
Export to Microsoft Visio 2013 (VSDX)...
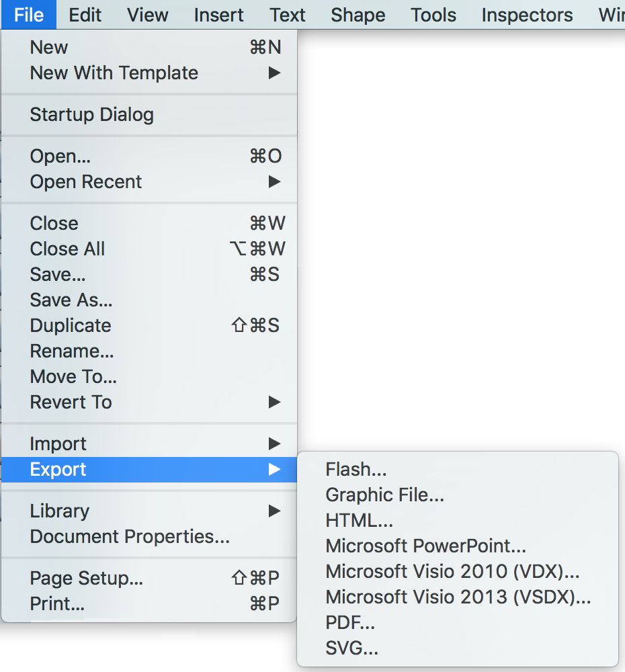click(x=458, y=597)
